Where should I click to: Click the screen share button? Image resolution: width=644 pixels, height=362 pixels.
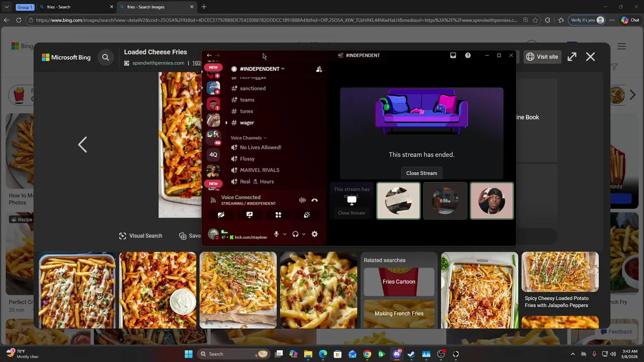(250, 215)
